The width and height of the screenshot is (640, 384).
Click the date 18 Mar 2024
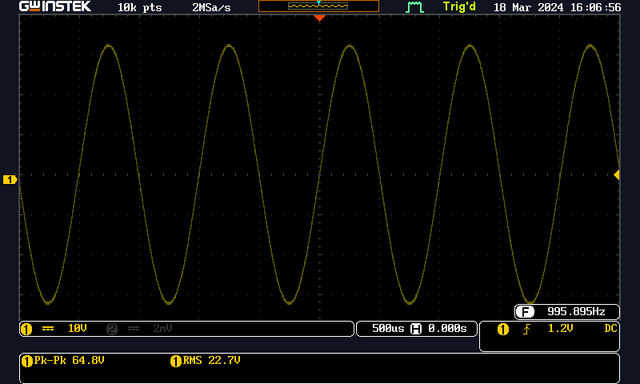coord(529,7)
